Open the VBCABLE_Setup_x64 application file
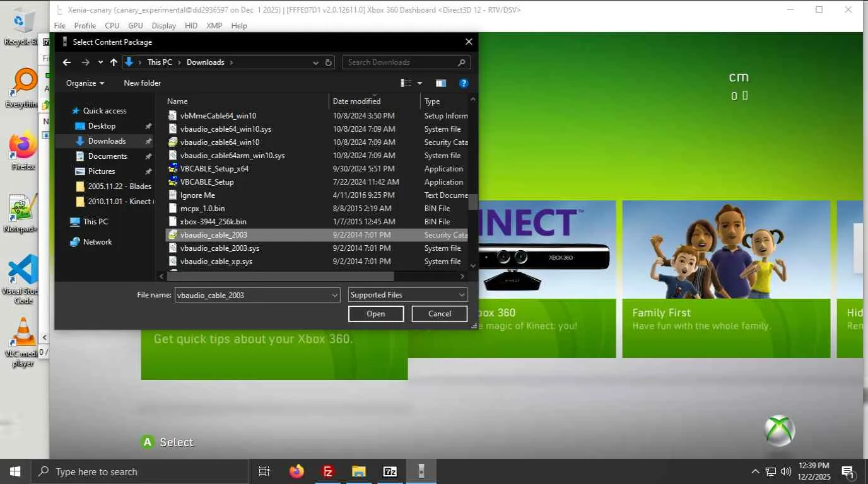This screenshot has height=484, width=868. (x=214, y=169)
